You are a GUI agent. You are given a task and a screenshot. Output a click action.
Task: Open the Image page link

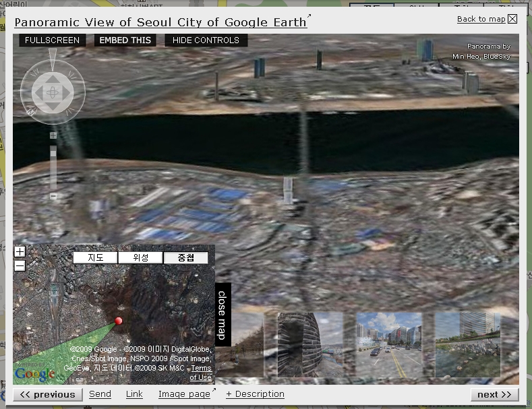tap(185, 394)
